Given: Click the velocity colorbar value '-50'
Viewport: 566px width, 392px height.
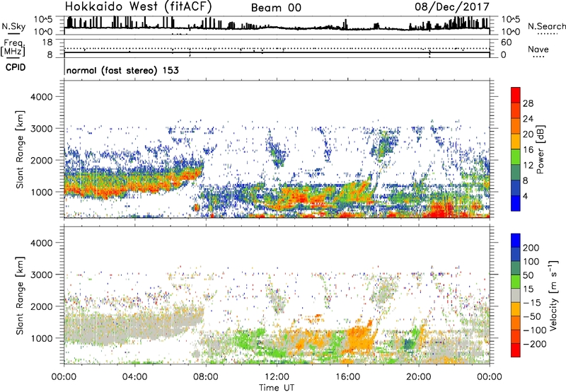Looking at the screenshot, I should pos(532,316).
